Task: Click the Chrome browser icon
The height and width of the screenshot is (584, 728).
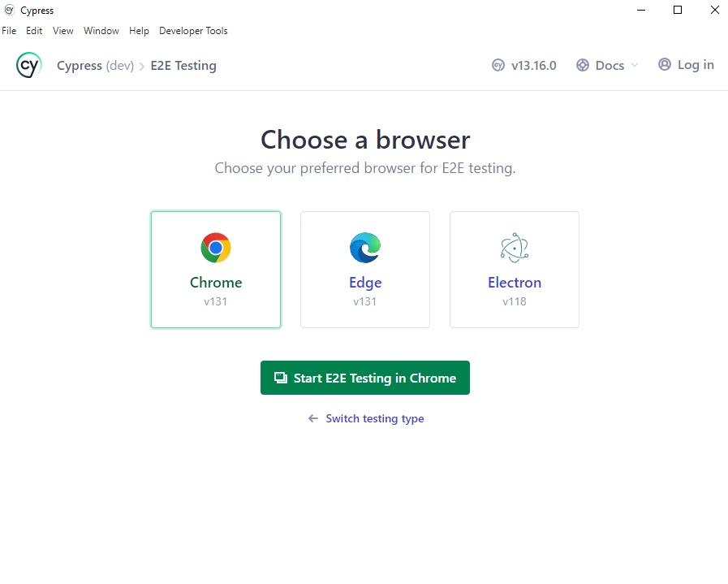Action: click(216, 248)
